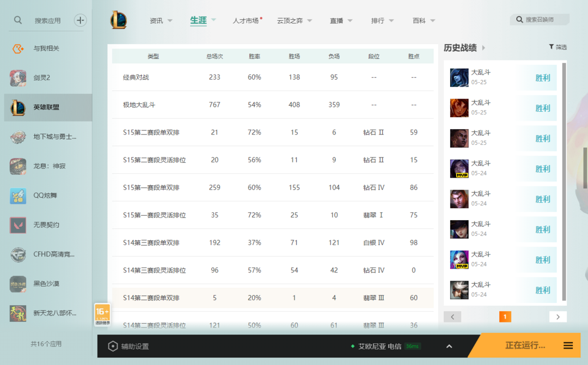Open the 龙息：神寂 game icon
Image resolution: width=588 pixels, height=365 pixels.
click(18, 166)
